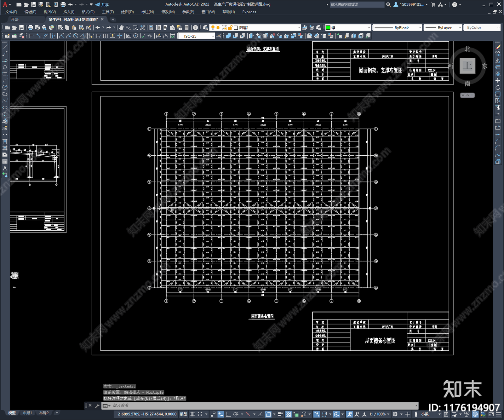Click the WCS coordinate system button
The image size is (504, 420).
pyautogui.click(x=467, y=95)
